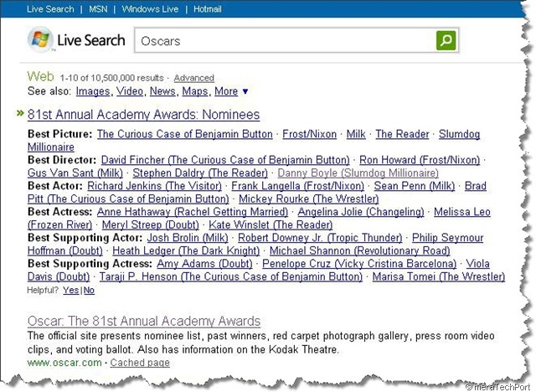Expand the More dropdown arrow

[245, 91]
